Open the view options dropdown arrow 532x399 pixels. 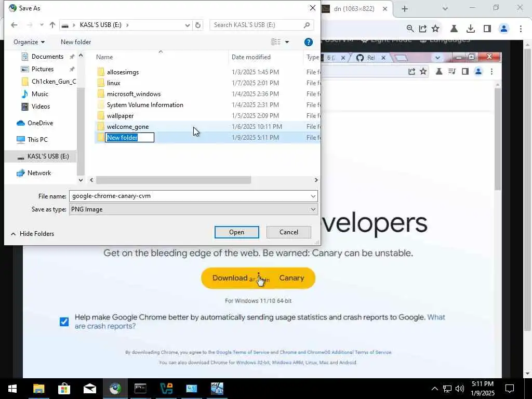287,42
